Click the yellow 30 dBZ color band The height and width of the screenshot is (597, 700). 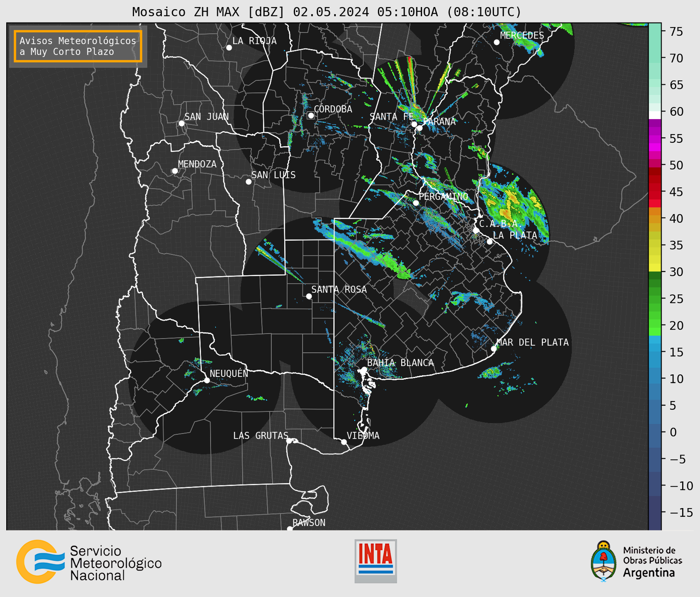pos(655,268)
